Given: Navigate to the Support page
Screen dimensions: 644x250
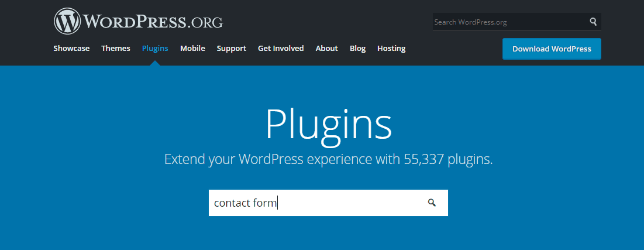Looking at the screenshot, I should click(231, 49).
